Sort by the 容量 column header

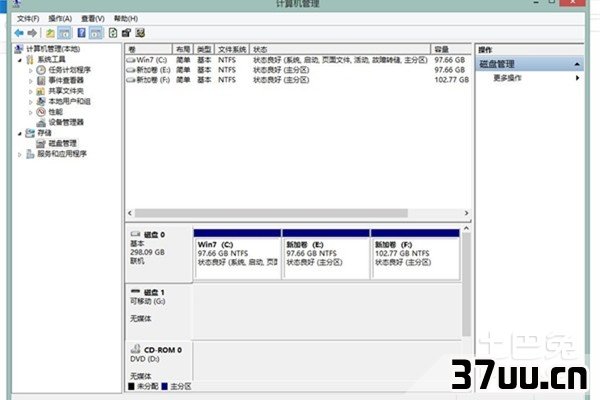tap(451, 49)
